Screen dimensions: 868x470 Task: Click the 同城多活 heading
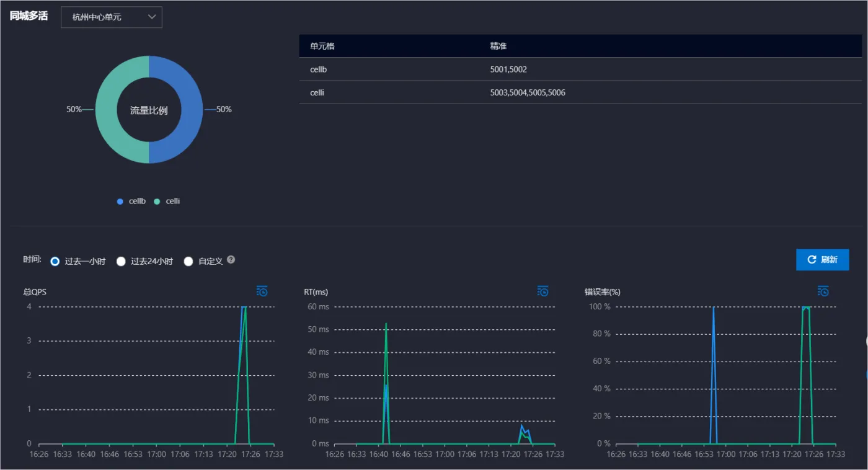(x=29, y=16)
